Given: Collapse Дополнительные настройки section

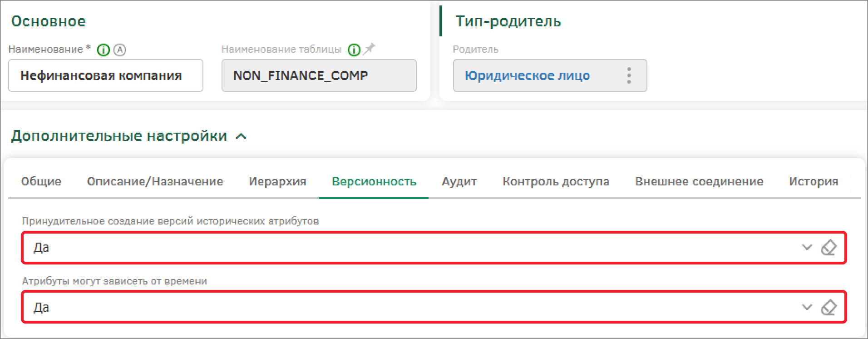Looking at the screenshot, I should point(242,136).
